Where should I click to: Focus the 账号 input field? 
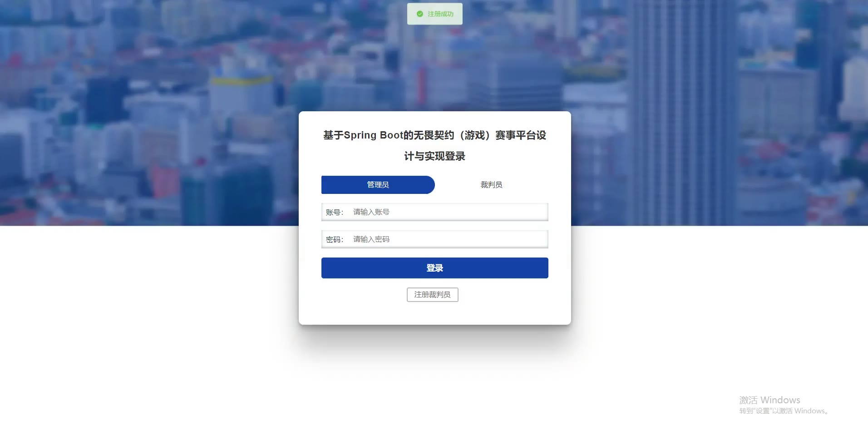(448, 212)
